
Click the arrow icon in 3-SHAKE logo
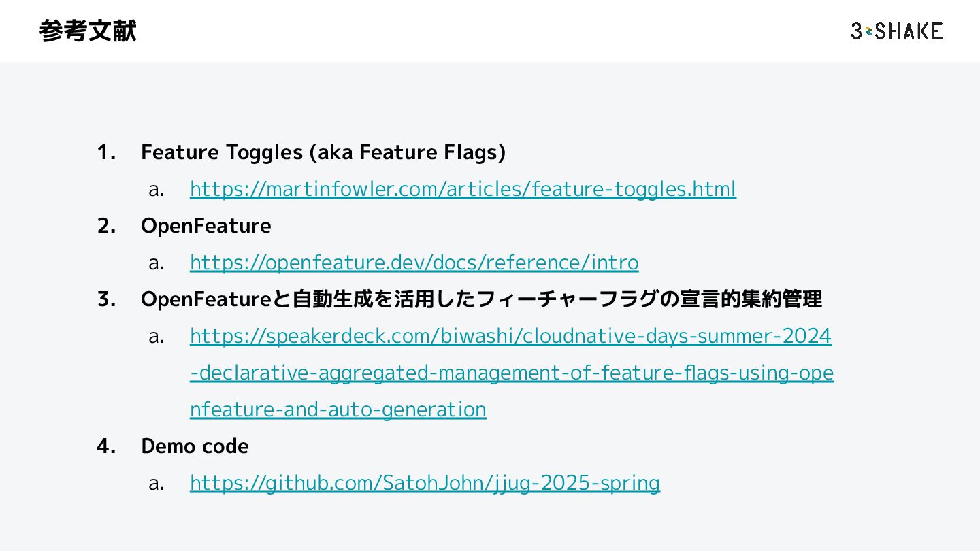click(x=868, y=31)
